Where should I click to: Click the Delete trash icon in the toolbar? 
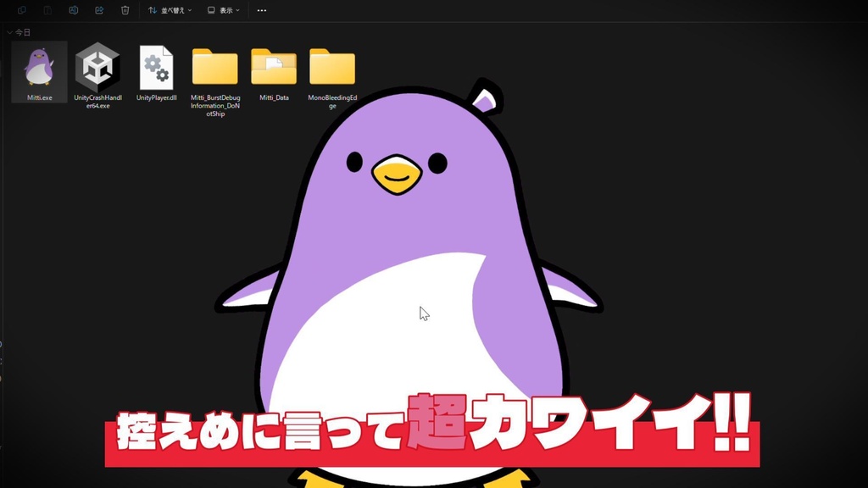[x=125, y=10]
